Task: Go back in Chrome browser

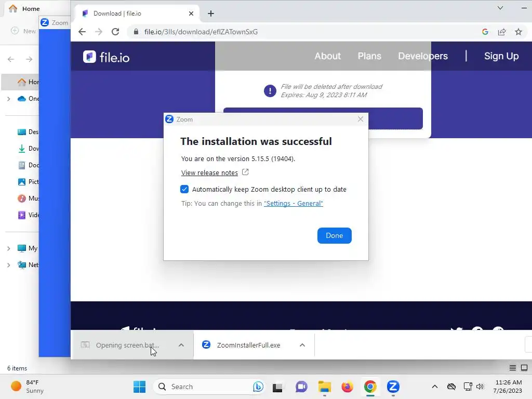Action: click(x=82, y=32)
